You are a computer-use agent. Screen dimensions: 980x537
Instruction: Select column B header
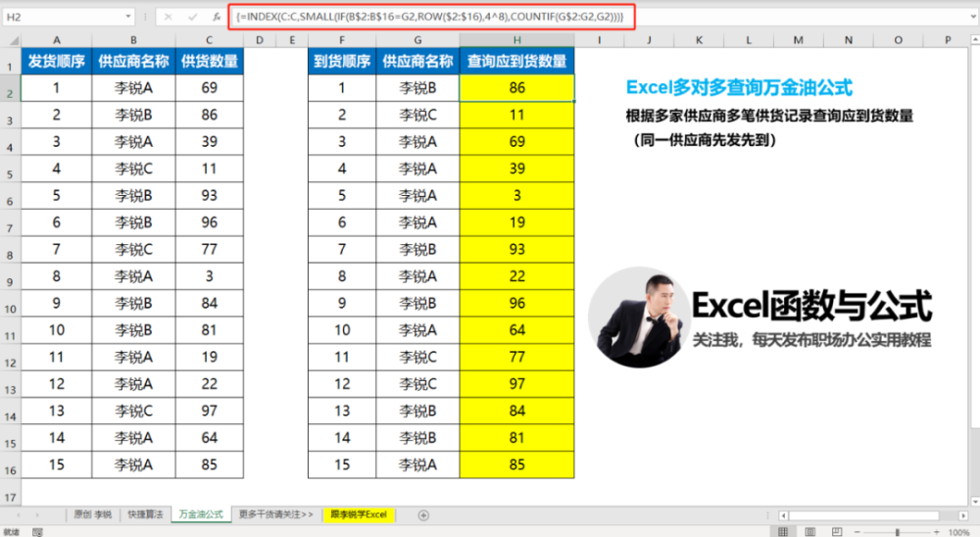click(x=133, y=40)
